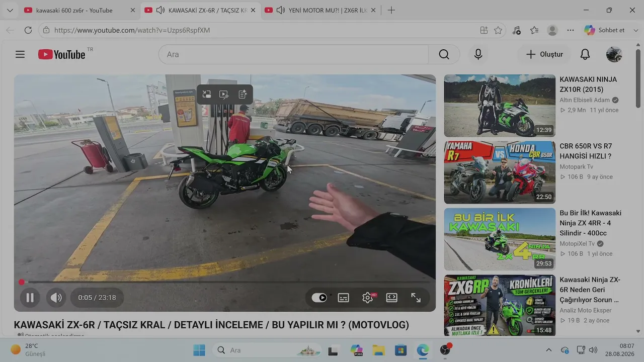
Task: Open Microsoft 365 Copilot from the taskbar
Action: pyautogui.click(x=357, y=350)
